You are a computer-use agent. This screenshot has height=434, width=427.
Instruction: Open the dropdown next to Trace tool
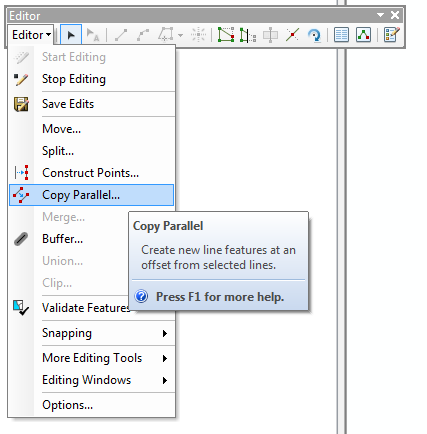(180, 35)
